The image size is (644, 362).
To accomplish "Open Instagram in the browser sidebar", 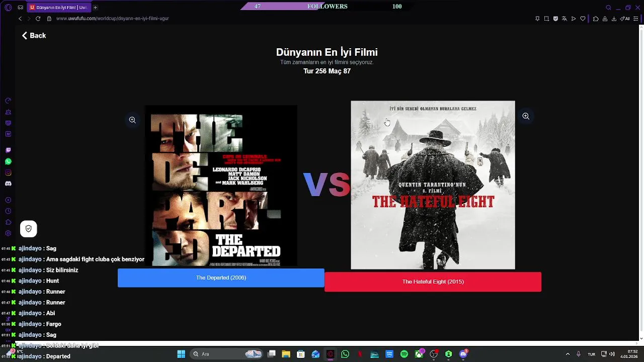I will [x=8, y=172].
